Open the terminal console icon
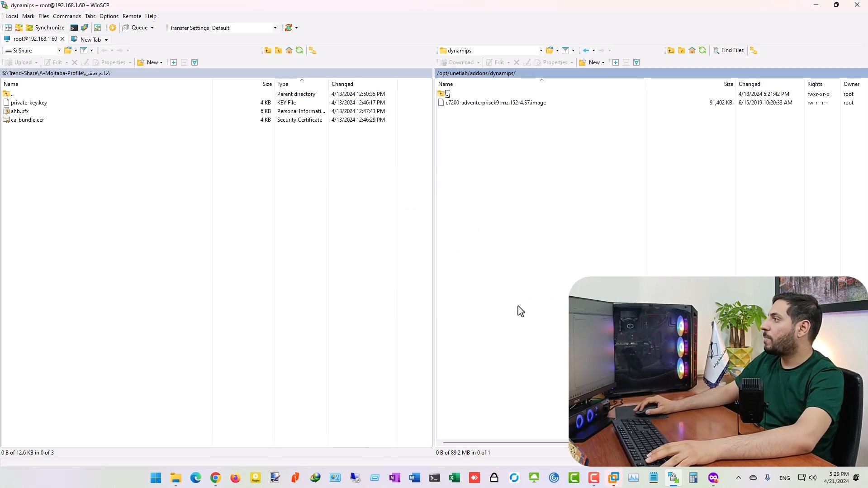 tap(74, 28)
